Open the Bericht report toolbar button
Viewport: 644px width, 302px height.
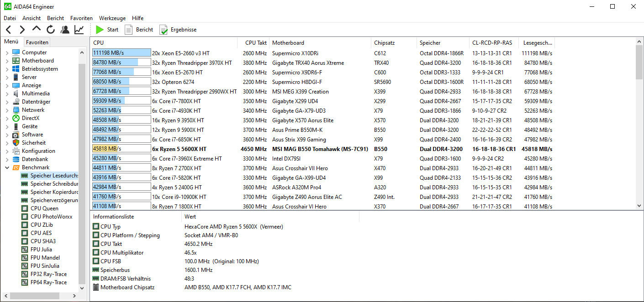[x=139, y=30]
